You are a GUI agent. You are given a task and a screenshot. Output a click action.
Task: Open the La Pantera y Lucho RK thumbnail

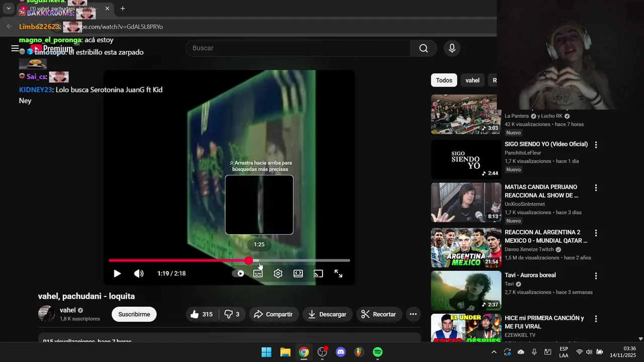point(466,115)
